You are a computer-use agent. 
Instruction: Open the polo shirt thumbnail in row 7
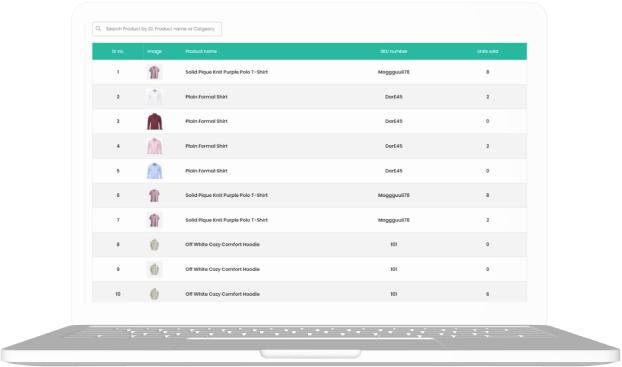point(154,220)
